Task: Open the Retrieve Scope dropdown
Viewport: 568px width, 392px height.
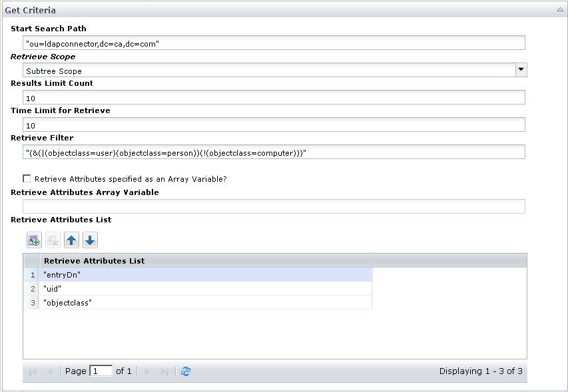Action: tap(522, 70)
